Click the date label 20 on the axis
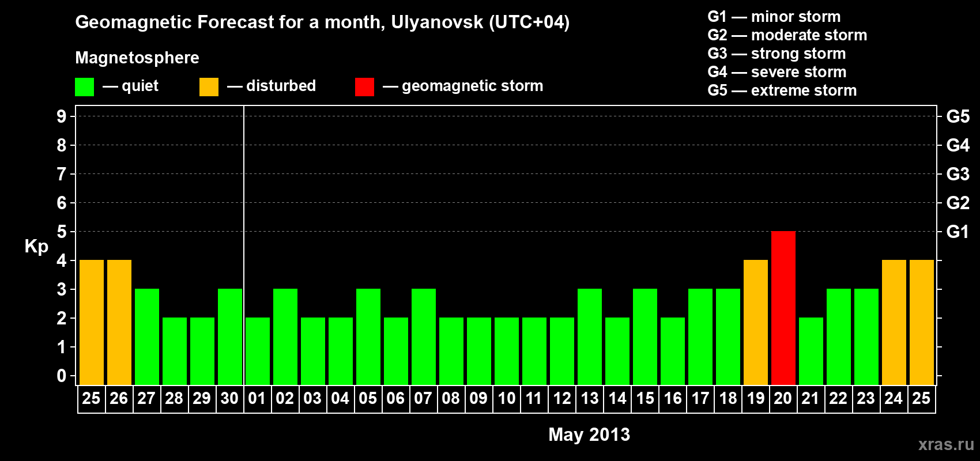The width and height of the screenshot is (980, 461). click(783, 398)
